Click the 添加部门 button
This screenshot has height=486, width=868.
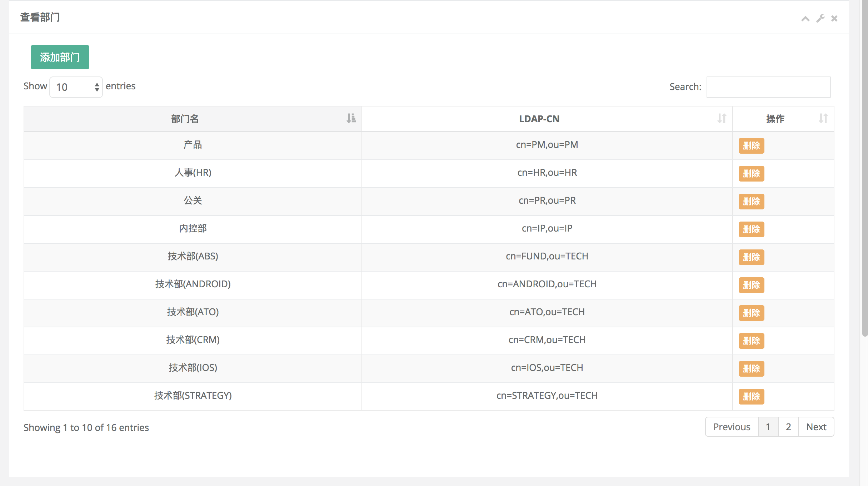pos(60,57)
